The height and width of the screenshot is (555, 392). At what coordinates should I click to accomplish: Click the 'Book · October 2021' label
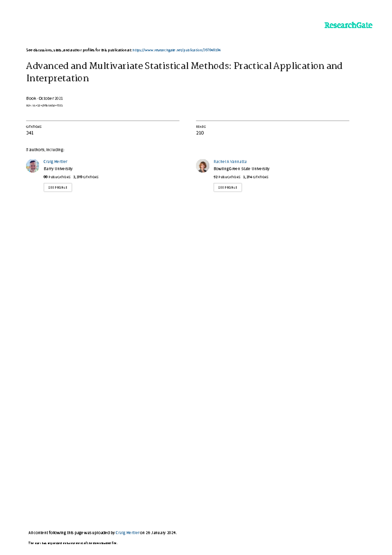coord(44,98)
